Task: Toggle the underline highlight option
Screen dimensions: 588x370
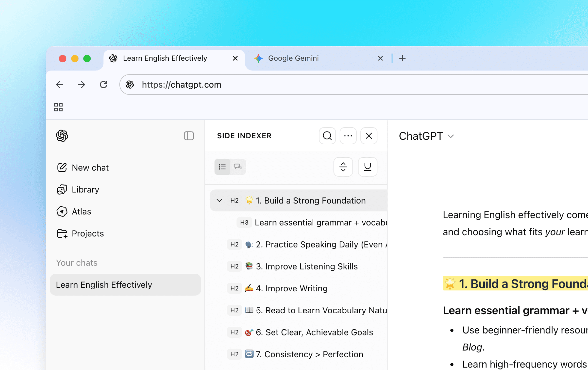Action: pos(367,167)
